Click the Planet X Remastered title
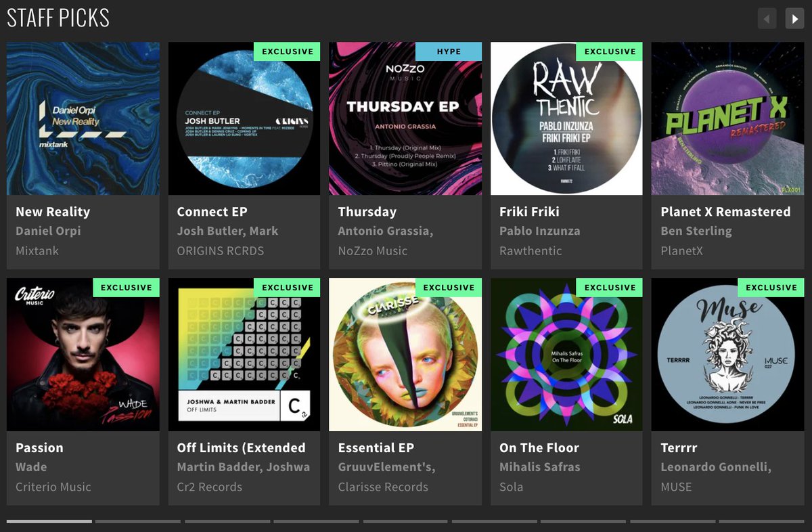 (x=725, y=212)
